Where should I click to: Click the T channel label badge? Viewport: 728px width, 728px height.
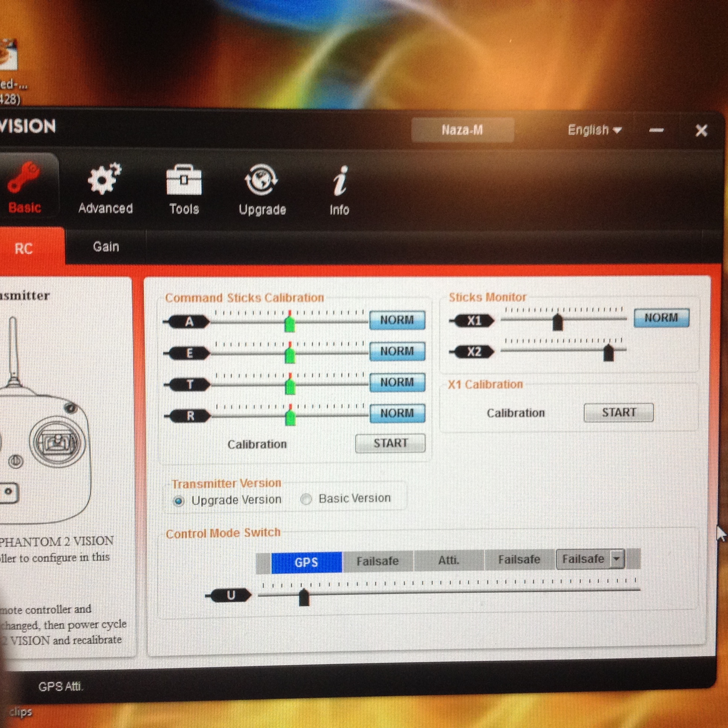pyautogui.click(x=190, y=384)
